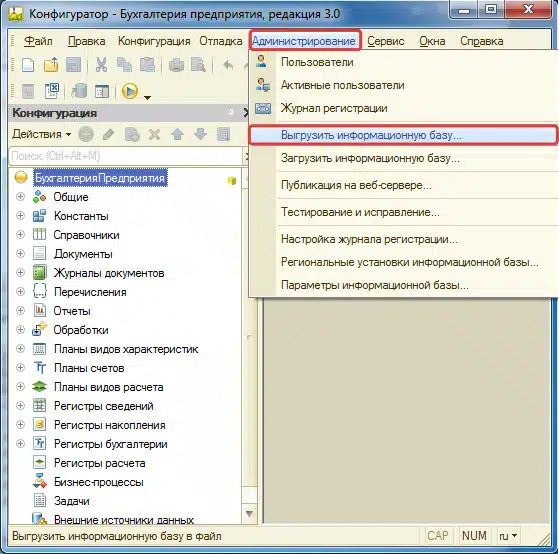
Task: Choose Тестирование и исправление entry
Action: 360,212
